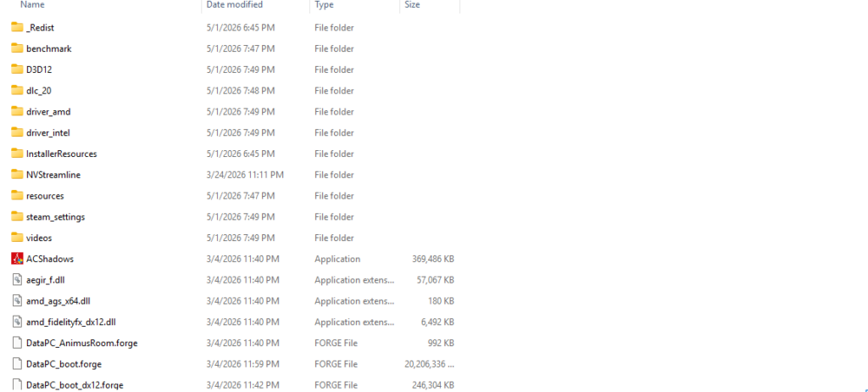Click the folder name NVStreamline

[53, 175]
